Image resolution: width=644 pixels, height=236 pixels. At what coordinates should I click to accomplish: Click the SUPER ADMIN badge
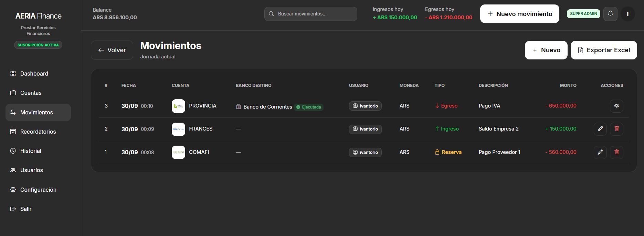click(x=583, y=14)
